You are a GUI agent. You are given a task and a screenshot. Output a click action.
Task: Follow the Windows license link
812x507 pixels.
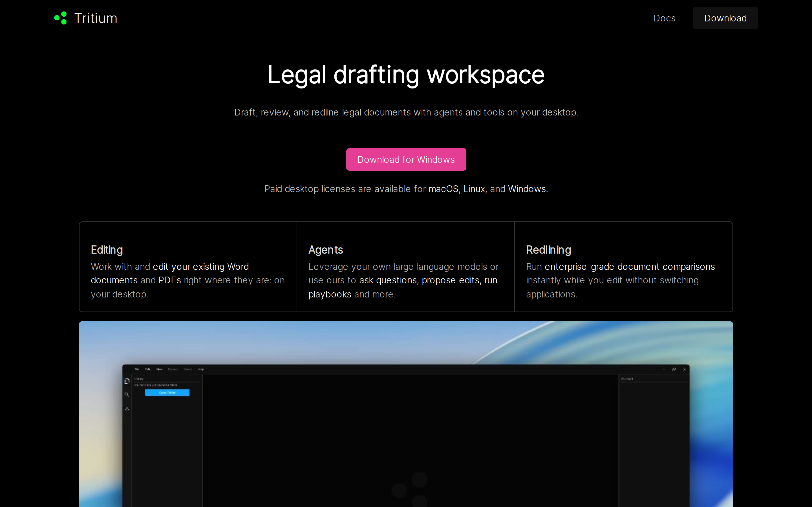point(527,189)
